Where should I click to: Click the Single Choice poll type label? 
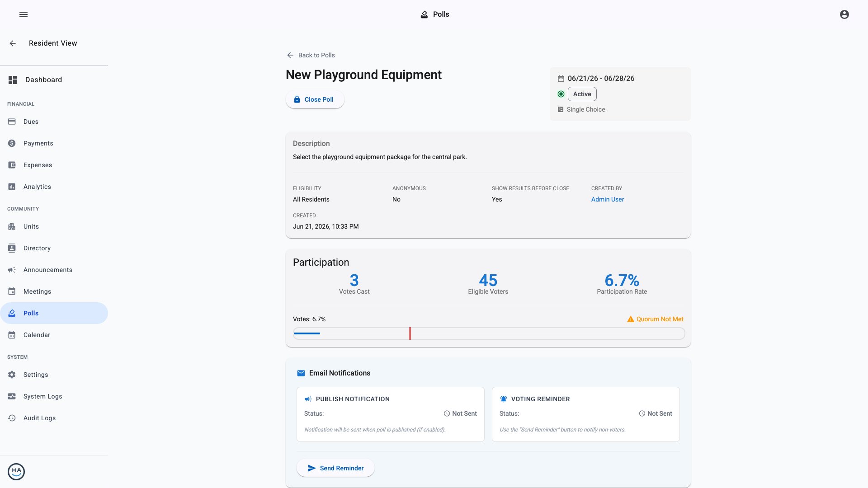[x=585, y=109]
